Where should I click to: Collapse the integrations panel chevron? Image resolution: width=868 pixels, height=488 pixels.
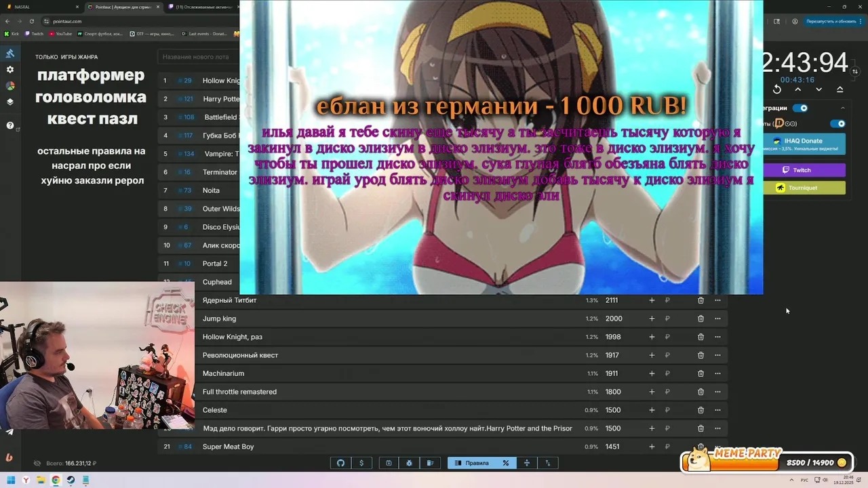(x=843, y=108)
